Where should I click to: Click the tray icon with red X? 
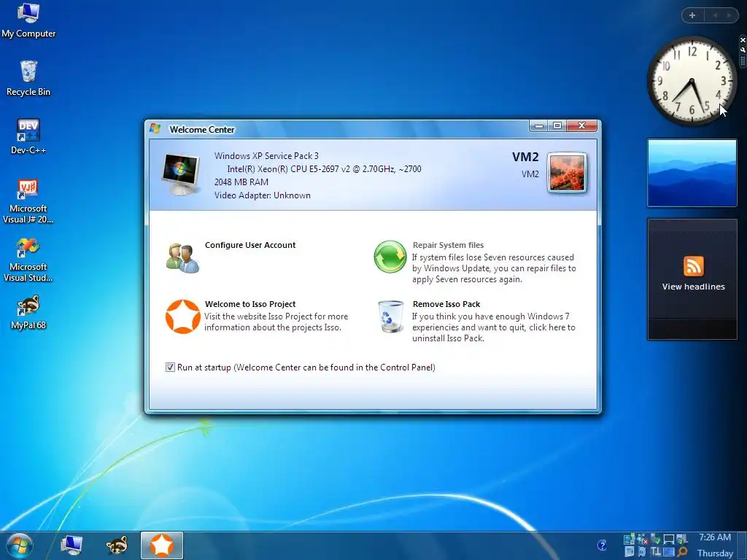(642, 539)
